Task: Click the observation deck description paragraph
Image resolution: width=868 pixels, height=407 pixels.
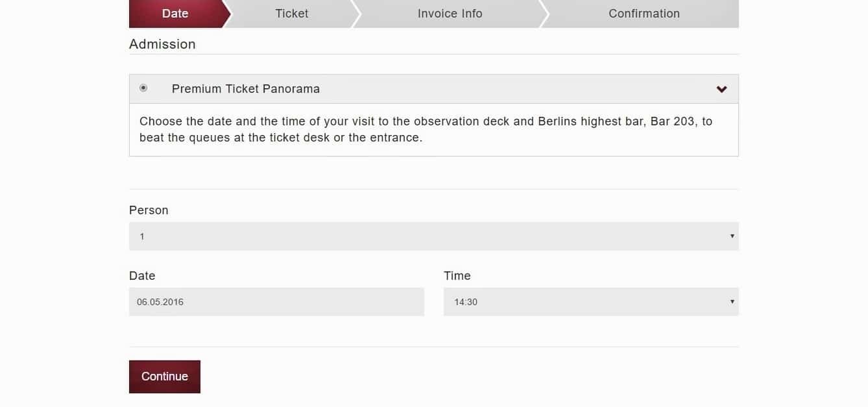Action: [426, 130]
